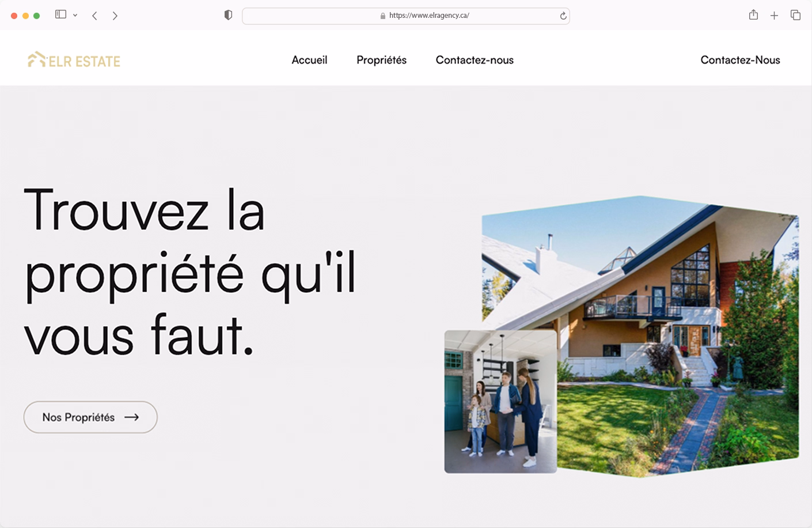Click the Nos Propriétés button

(90, 417)
